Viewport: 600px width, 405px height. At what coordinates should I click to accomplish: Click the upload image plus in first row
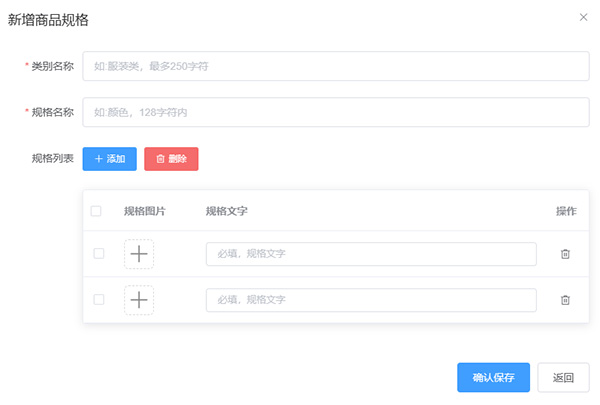pos(139,254)
